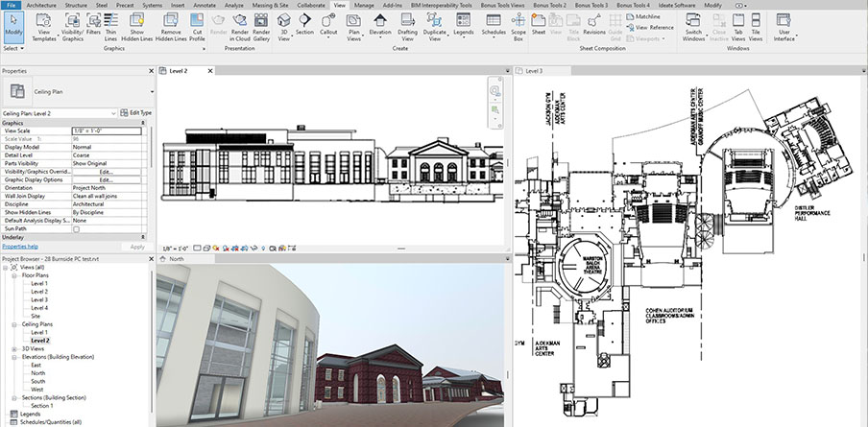The image size is (868, 427).
Task: Click the Cut Profile tool
Action: pyautogui.click(x=197, y=26)
